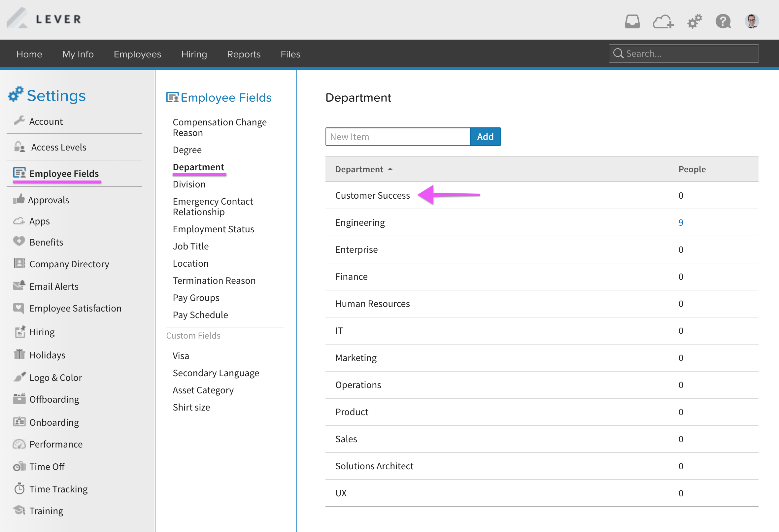Go to Reports in navigation bar
This screenshot has height=532, width=779.
(244, 54)
